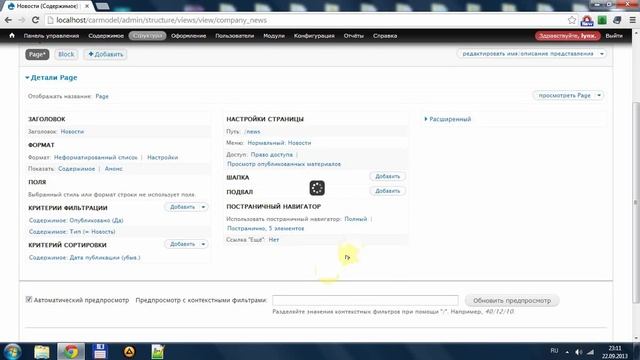
Task: Edit the Заголовок value Новости
Action: tap(72, 131)
